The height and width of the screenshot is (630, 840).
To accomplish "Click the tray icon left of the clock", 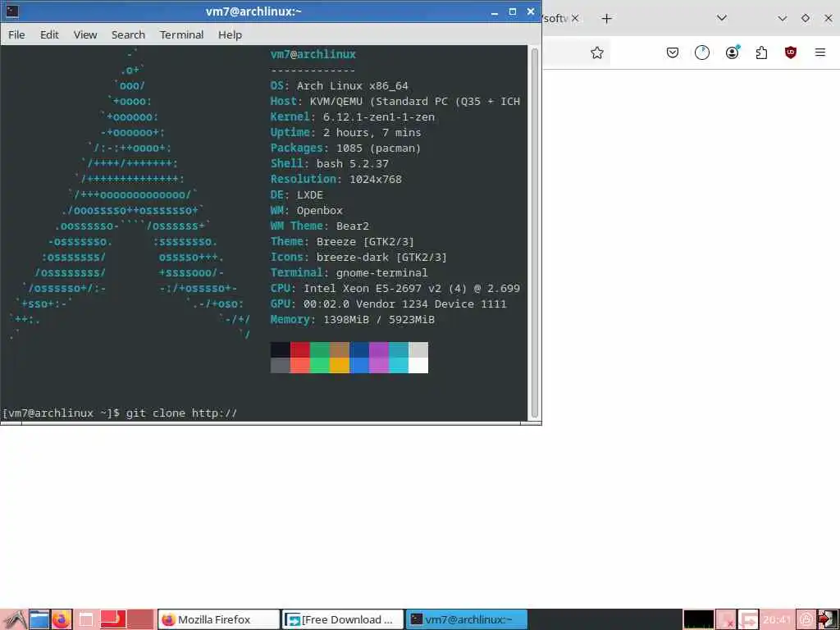I will coord(749,619).
